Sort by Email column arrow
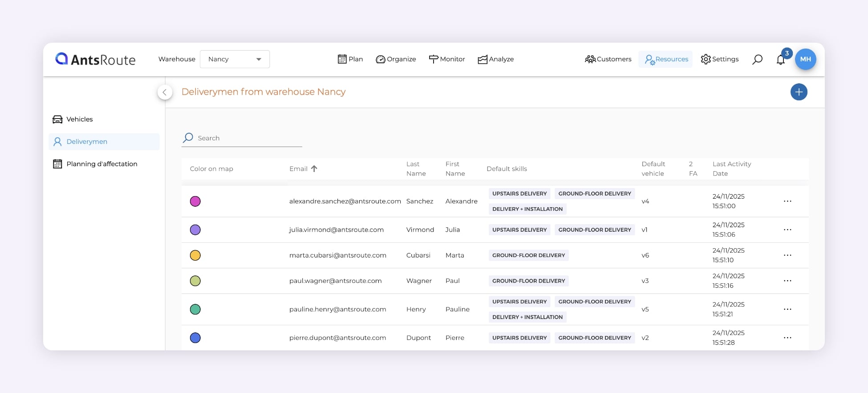This screenshot has width=868, height=393. pyautogui.click(x=314, y=169)
